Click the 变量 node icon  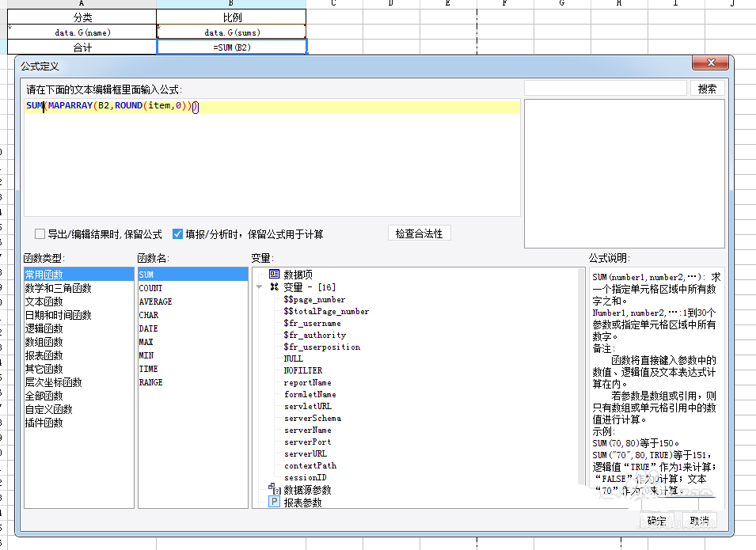(274, 287)
